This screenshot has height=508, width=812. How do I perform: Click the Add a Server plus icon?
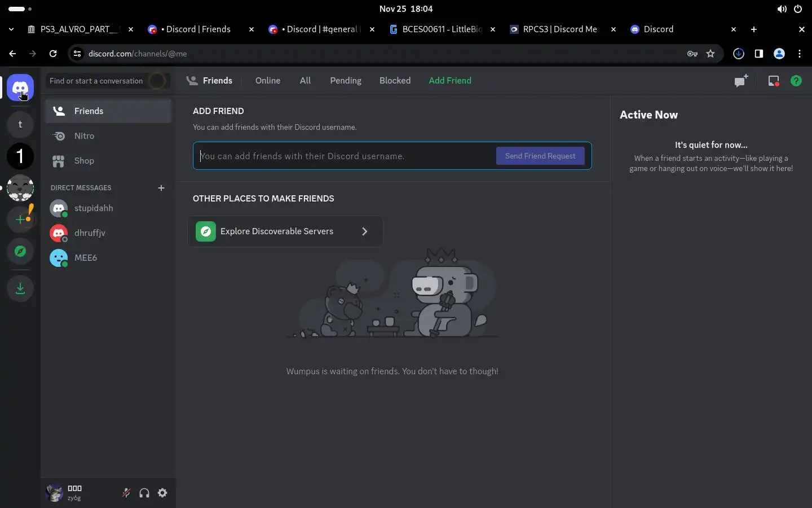click(x=20, y=219)
